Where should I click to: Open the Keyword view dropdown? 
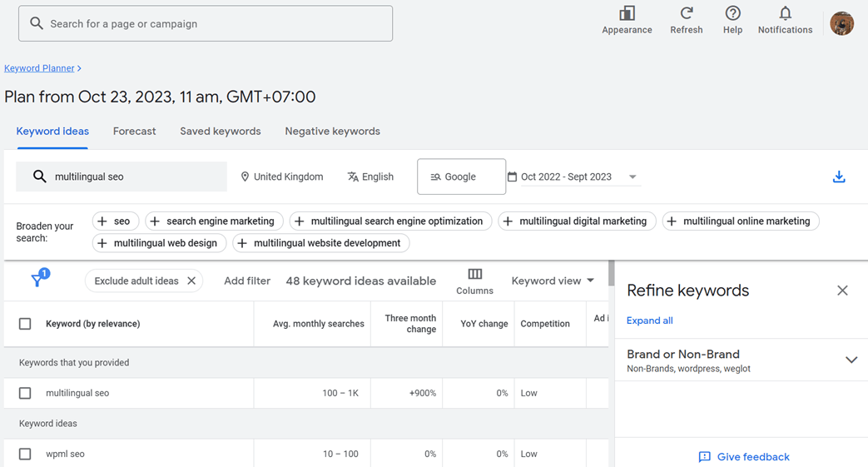coord(553,281)
